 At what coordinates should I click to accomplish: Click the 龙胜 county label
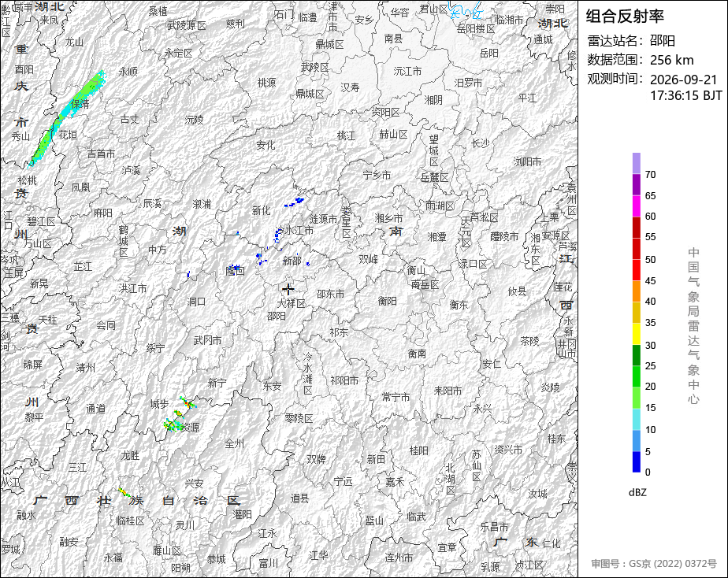tap(130, 455)
